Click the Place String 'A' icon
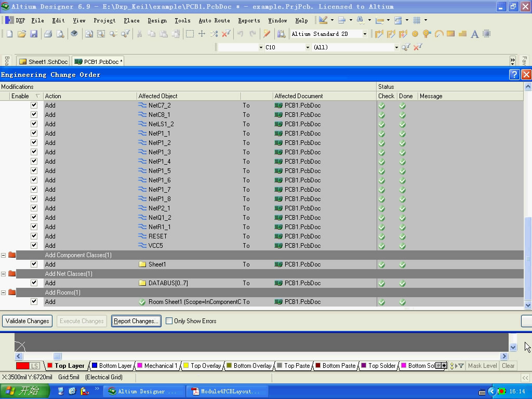 pos(475,34)
